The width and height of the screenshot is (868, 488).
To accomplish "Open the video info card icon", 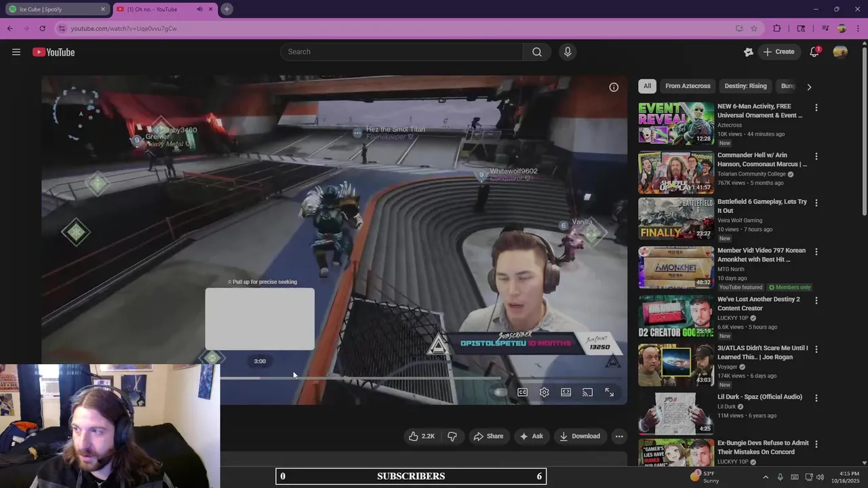I will point(614,87).
